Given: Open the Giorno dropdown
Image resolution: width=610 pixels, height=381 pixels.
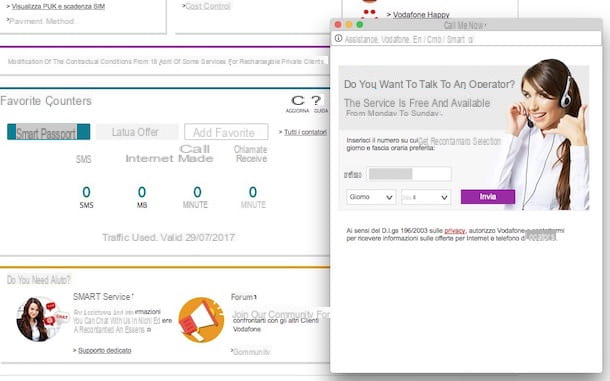Looking at the screenshot, I should 371,197.
